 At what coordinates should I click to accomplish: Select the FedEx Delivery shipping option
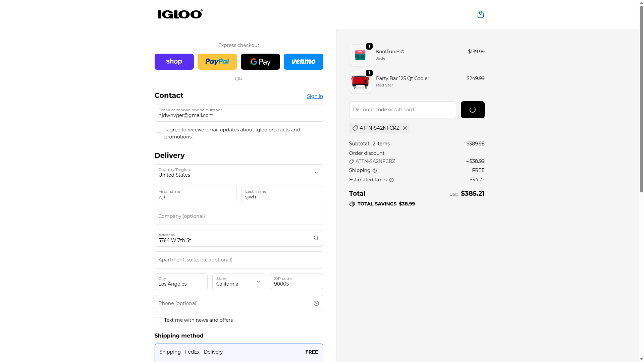pos(238,352)
